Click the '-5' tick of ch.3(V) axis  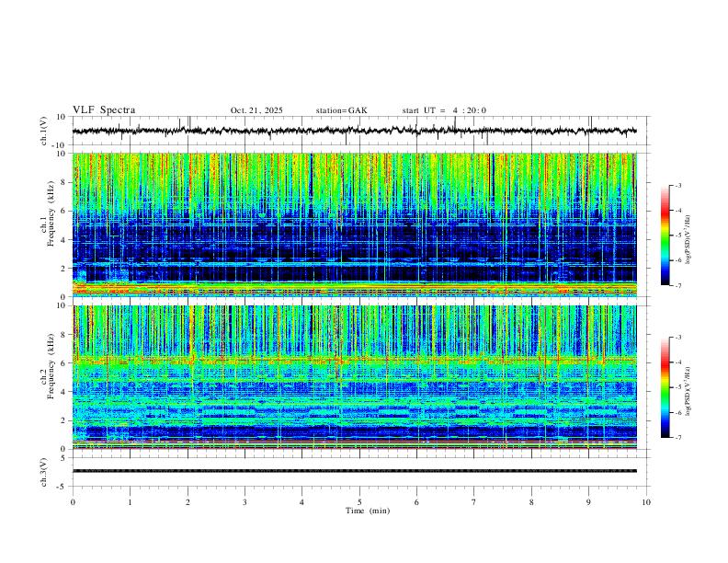62,487
